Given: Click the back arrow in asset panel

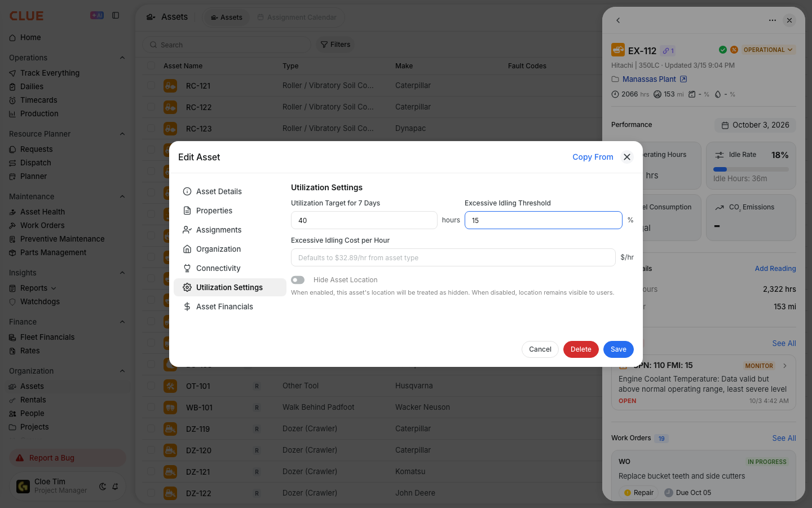Looking at the screenshot, I should pos(618,20).
